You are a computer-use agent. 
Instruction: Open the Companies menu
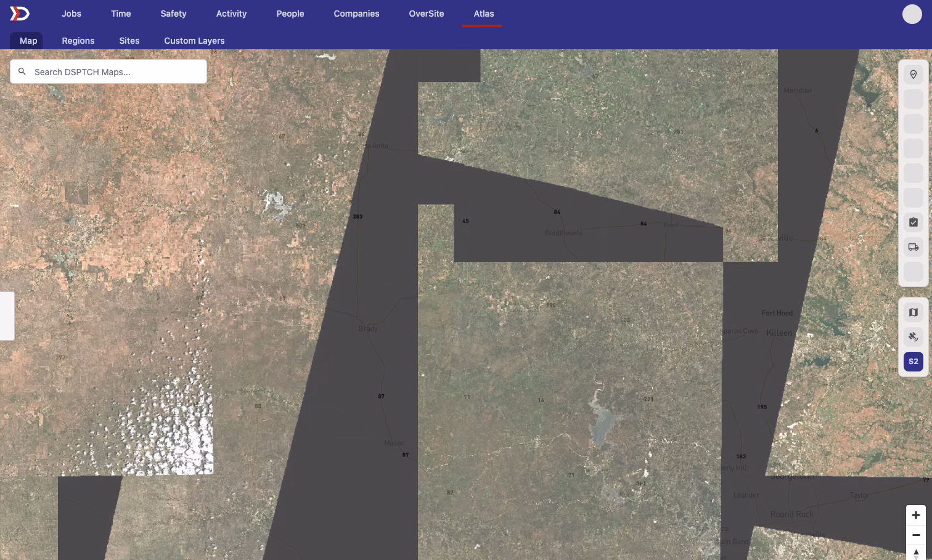click(x=356, y=14)
